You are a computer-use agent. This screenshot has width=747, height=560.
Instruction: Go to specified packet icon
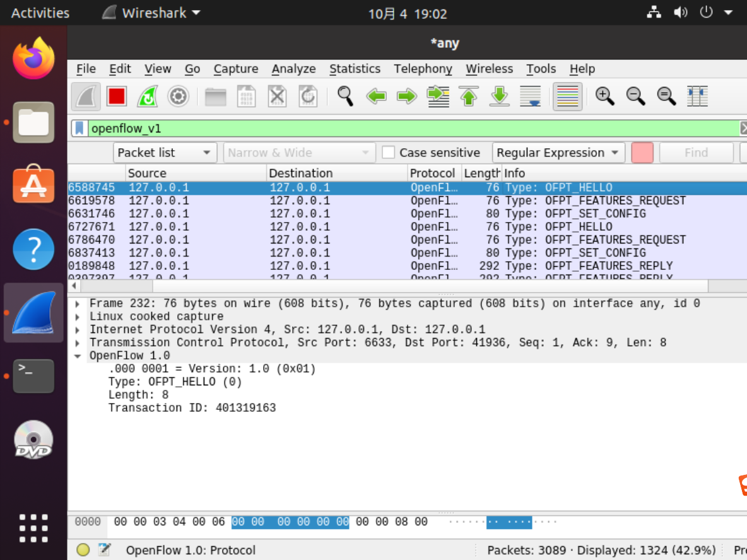pyautogui.click(x=438, y=96)
